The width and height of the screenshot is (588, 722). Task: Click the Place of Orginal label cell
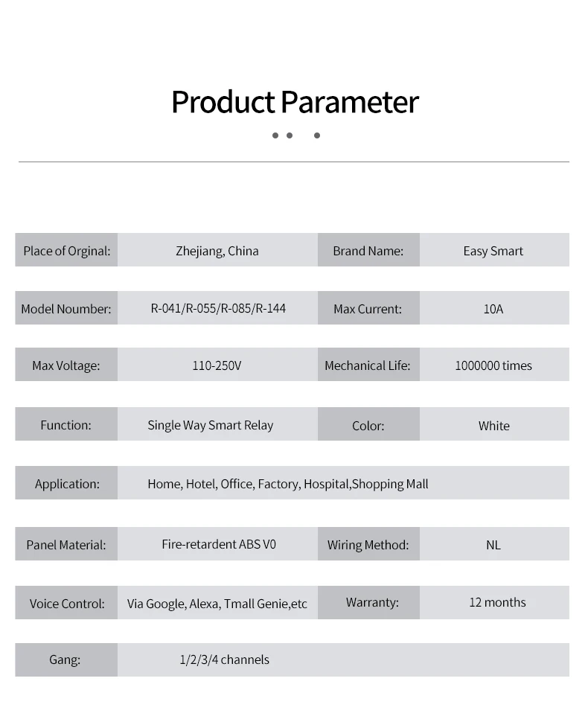[x=66, y=251]
